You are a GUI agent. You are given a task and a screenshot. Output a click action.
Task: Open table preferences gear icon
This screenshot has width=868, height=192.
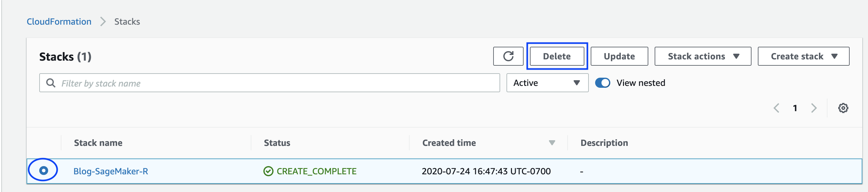[843, 108]
